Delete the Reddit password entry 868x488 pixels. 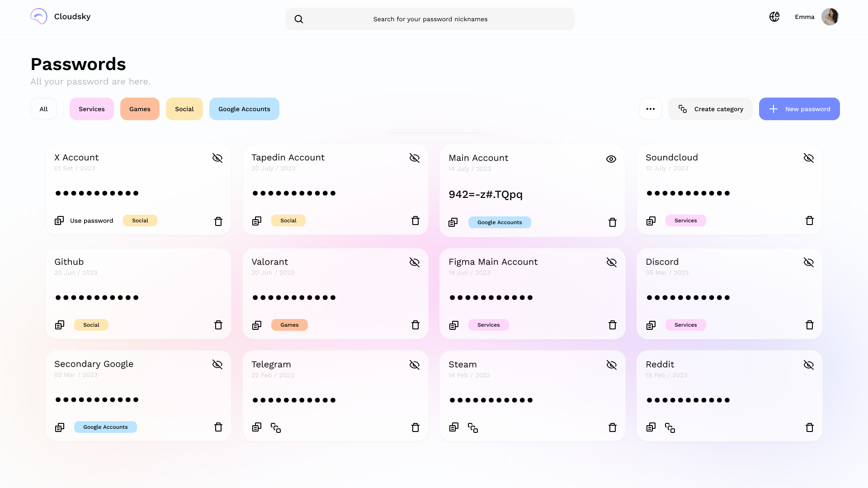[x=810, y=427]
